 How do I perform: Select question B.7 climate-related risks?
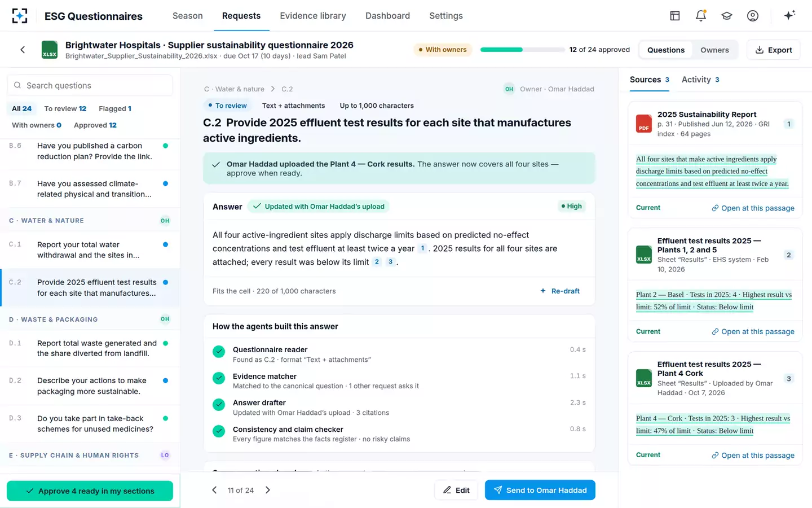[90, 189]
